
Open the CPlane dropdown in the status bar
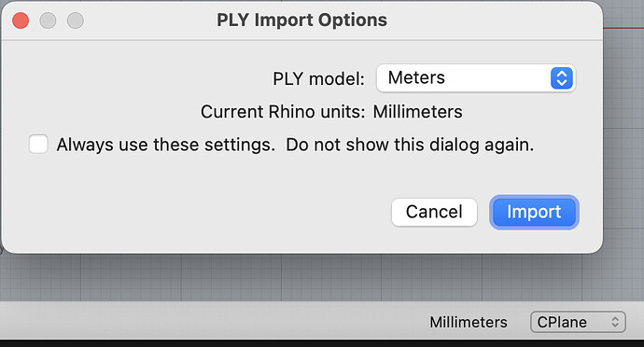pyautogui.click(x=578, y=322)
